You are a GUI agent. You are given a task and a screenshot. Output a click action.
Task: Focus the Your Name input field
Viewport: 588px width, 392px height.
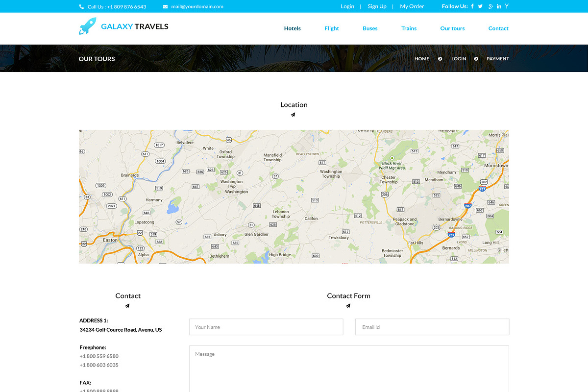point(266,327)
